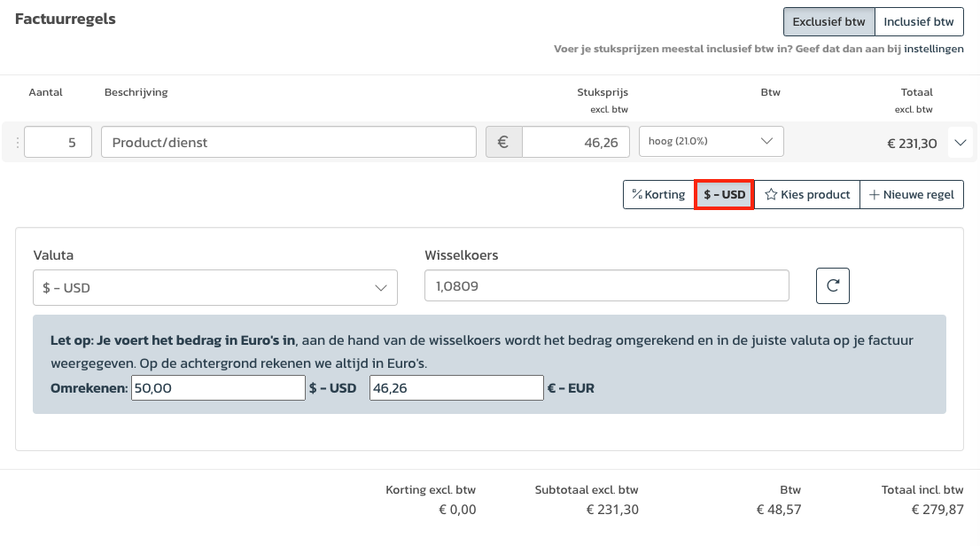Grab the drag handle of the invoice line

16,142
